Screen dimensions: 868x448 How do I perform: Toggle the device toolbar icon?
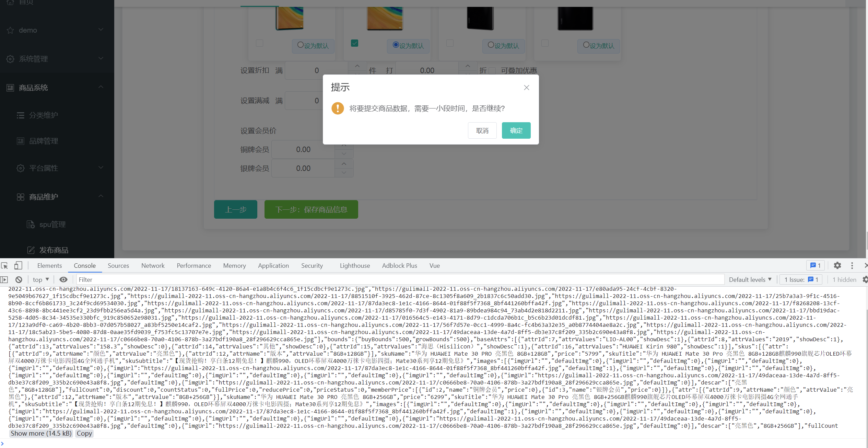(18, 266)
